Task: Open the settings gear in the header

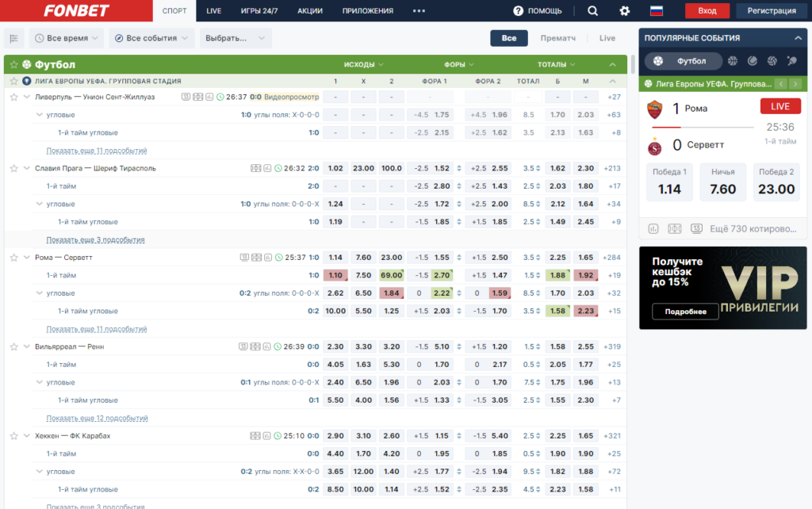Action: point(625,11)
